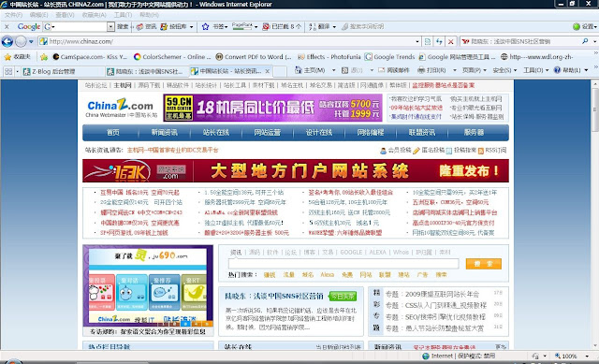The image size is (599, 364).
Task: Open the recent pages dropdown beside Forward
Action: pos(31,41)
